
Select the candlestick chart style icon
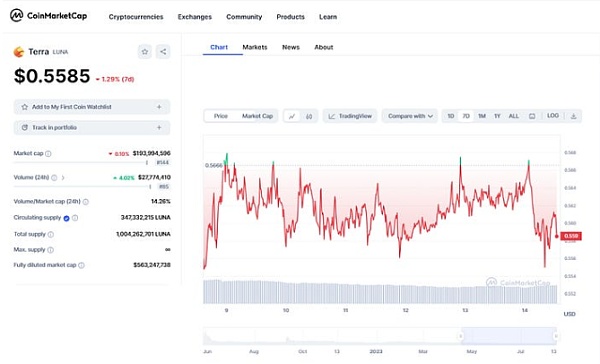[309, 116]
